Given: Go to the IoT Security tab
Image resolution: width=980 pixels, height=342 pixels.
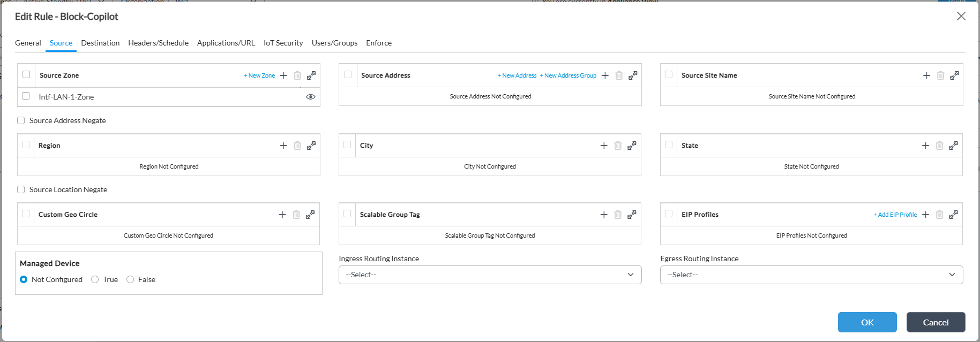Looking at the screenshot, I should 283,43.
